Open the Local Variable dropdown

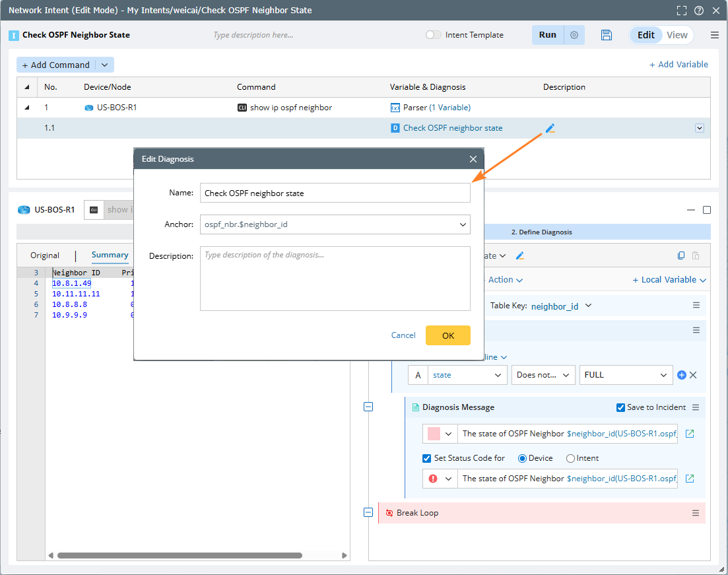pyautogui.click(x=669, y=280)
